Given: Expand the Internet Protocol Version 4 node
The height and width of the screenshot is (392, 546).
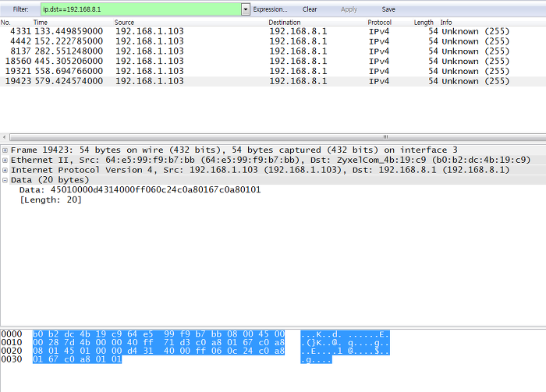Looking at the screenshot, I should [5, 170].
